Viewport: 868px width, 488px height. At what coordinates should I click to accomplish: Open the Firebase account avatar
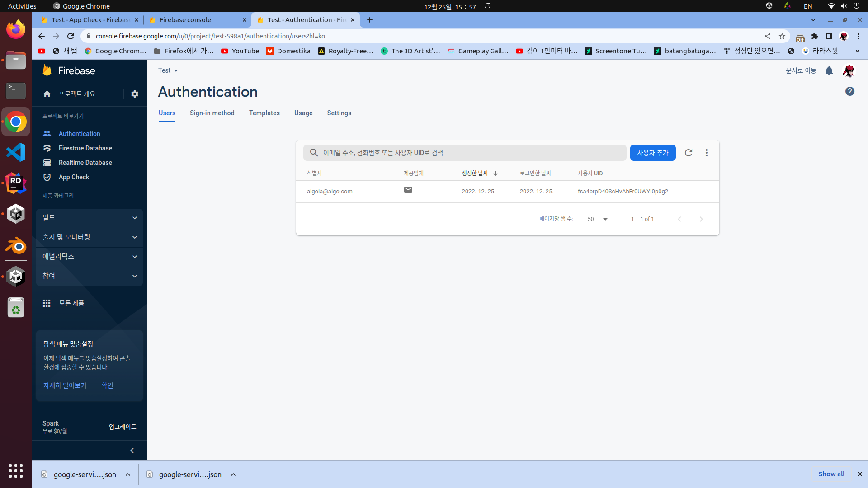coord(849,70)
